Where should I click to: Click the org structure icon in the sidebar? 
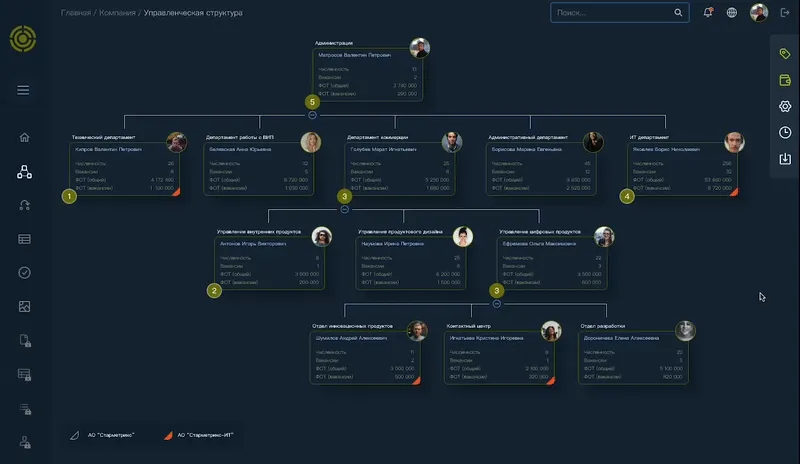coord(24,172)
